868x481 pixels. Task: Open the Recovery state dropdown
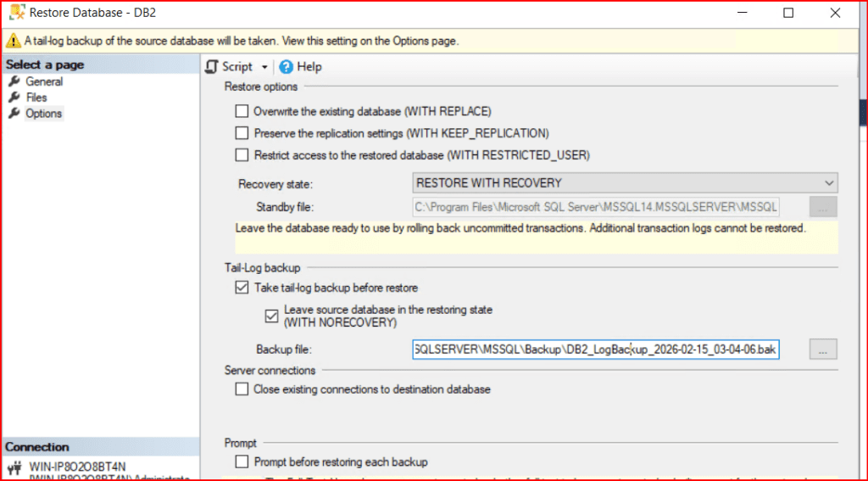click(625, 182)
